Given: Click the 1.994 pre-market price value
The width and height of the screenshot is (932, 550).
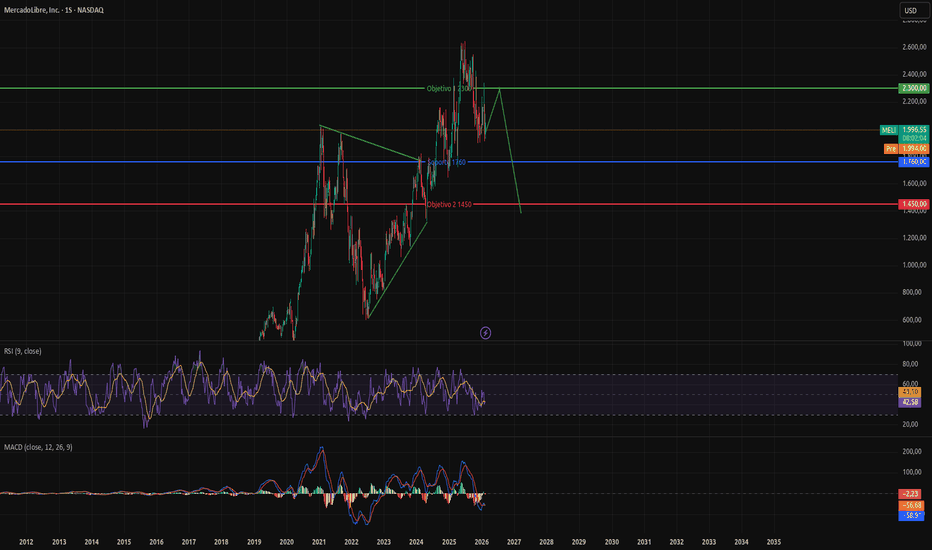Looking at the screenshot, I should (914, 149).
